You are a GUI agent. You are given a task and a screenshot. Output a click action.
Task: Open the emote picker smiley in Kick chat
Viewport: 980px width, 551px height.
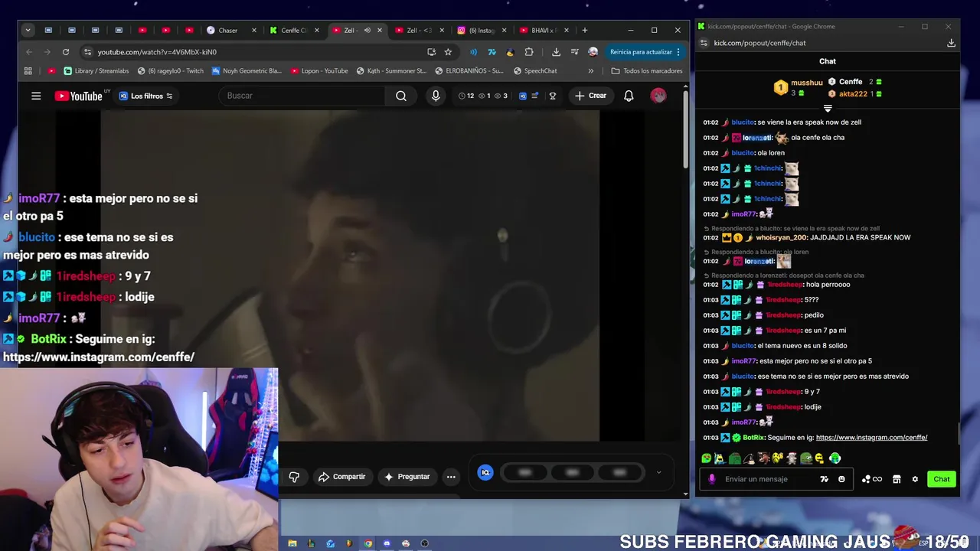(841, 479)
